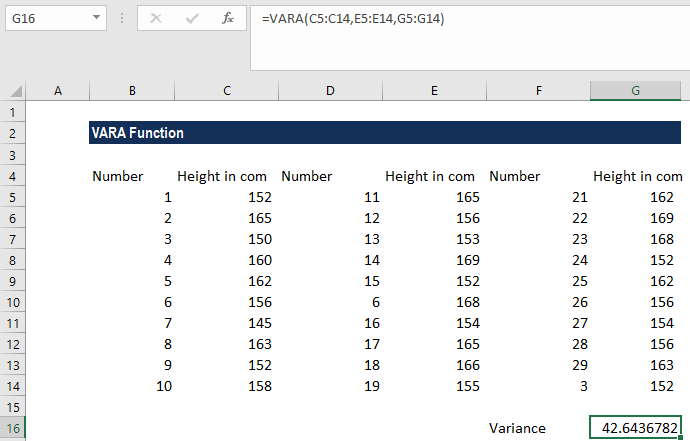
Task: Click the three-dot handle beside Name Box
Action: pyautogui.click(x=121, y=18)
